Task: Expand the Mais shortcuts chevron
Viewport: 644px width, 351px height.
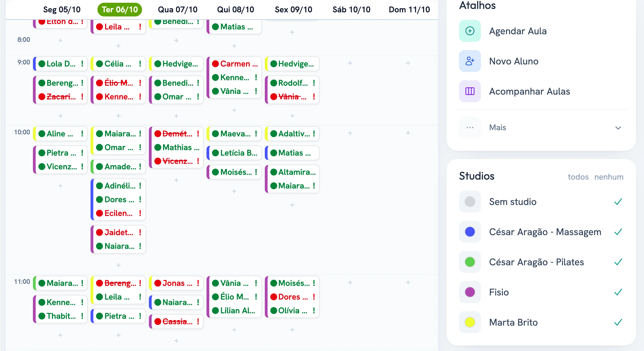Action: pos(618,128)
